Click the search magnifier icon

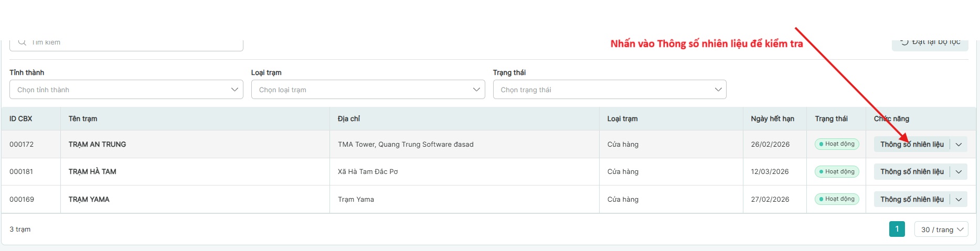22,42
